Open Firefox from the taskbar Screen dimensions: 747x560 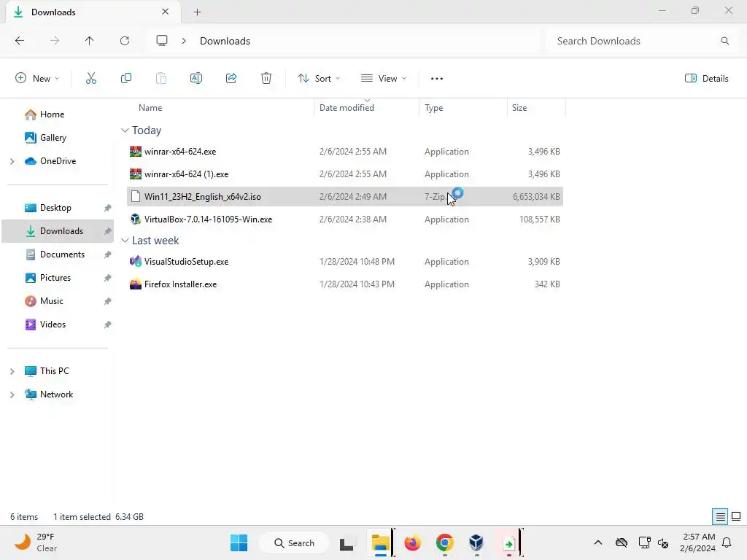click(x=413, y=542)
